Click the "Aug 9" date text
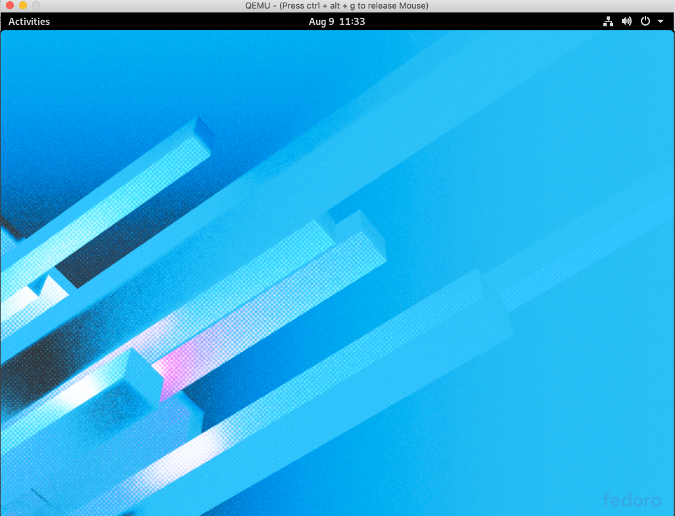The width and height of the screenshot is (675, 516). (322, 21)
